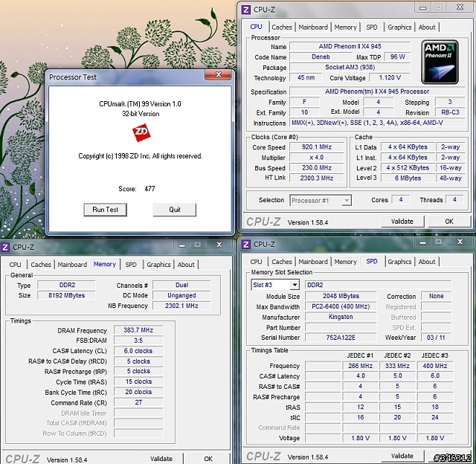
Task: Select Graphics tab in the SPD window
Action: [x=399, y=262]
